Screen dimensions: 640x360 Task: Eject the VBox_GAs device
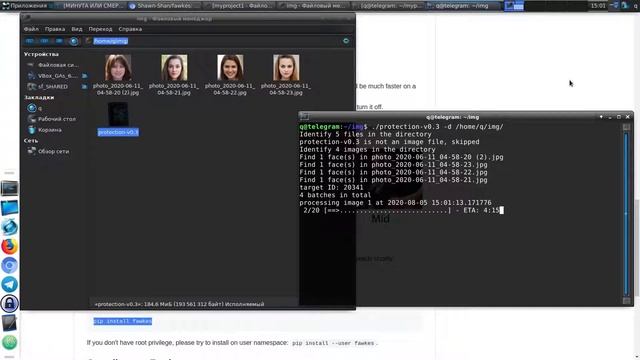tap(84, 76)
